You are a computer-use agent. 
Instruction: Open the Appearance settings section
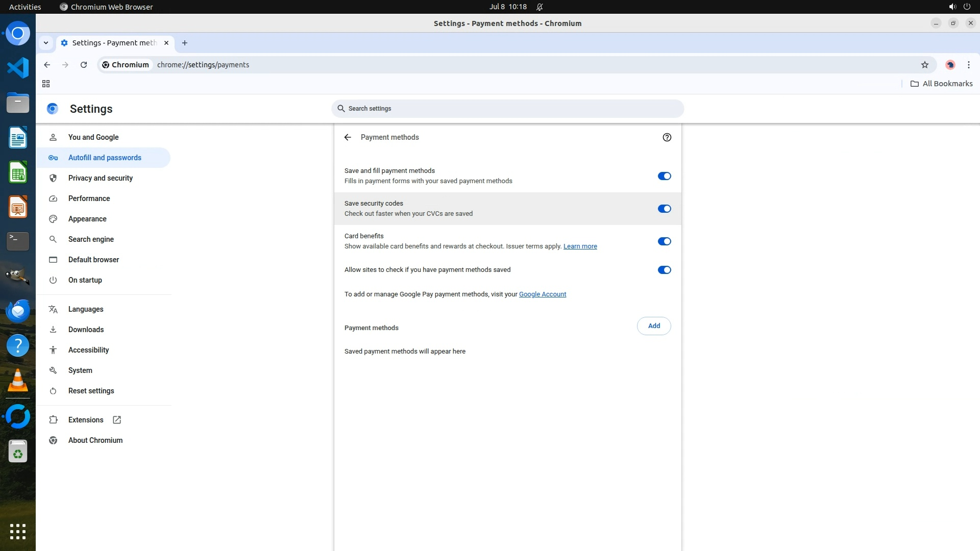point(87,219)
